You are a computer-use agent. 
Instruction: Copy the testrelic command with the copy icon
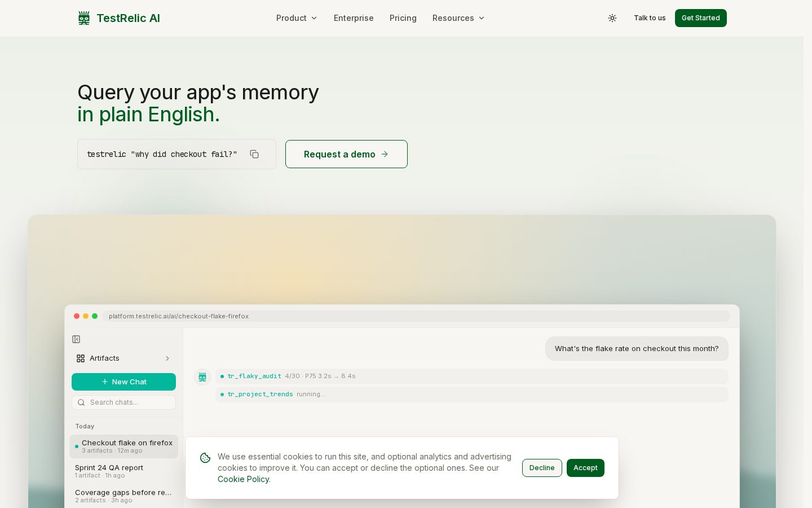pyautogui.click(x=254, y=154)
